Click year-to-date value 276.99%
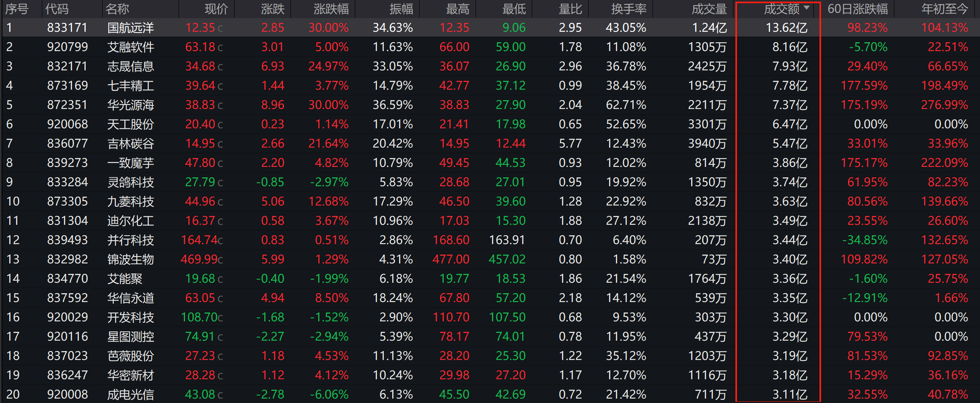980x403 pixels. point(945,105)
